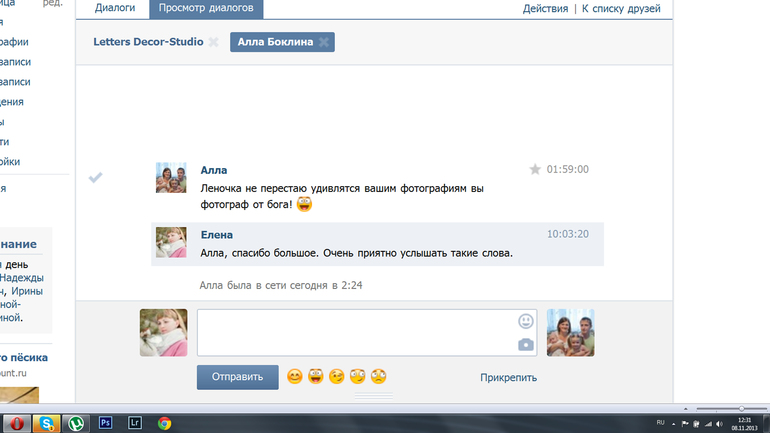Open Google Chrome taskbar icon

[x=165, y=423]
